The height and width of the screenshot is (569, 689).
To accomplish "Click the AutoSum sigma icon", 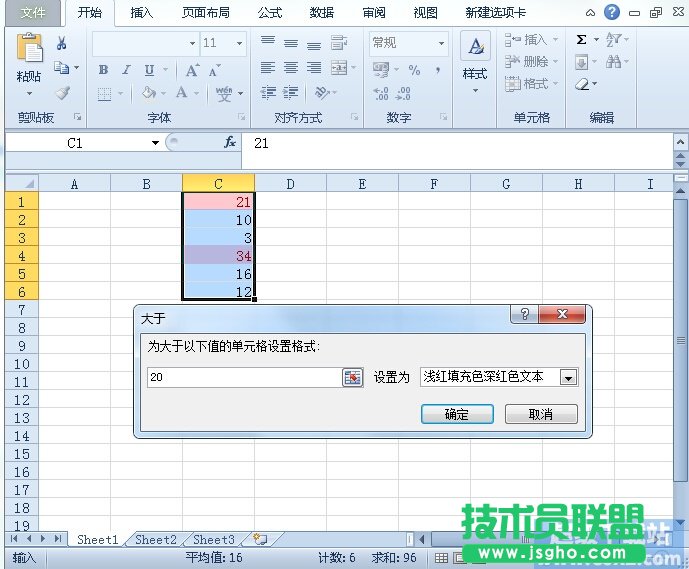I will [581, 40].
